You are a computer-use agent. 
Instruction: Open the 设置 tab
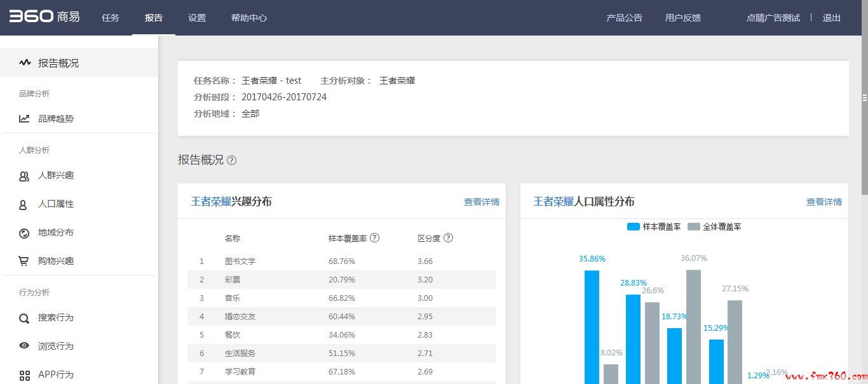click(197, 18)
